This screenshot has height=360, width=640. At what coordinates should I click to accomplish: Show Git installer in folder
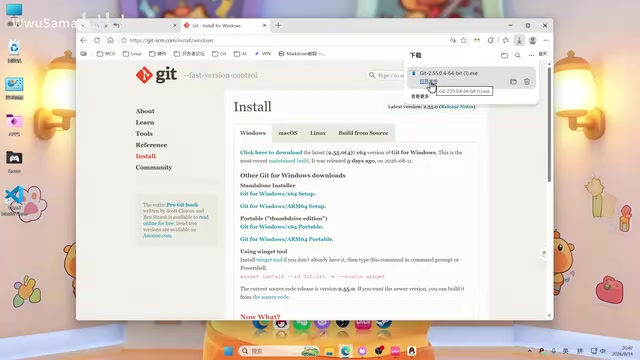point(513,82)
